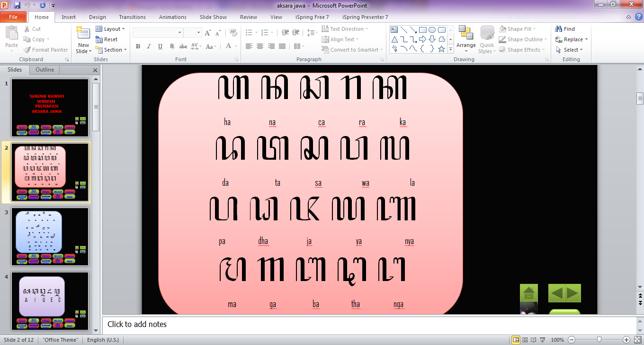Select the Left Brace shape
Image resolution: width=644 pixels, height=345 pixels.
(422, 48)
